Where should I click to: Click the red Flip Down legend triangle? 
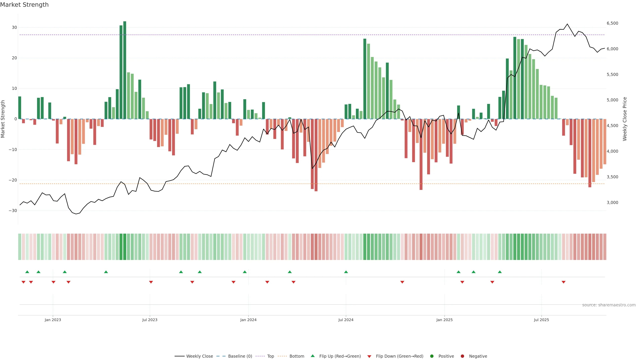pyautogui.click(x=369, y=356)
